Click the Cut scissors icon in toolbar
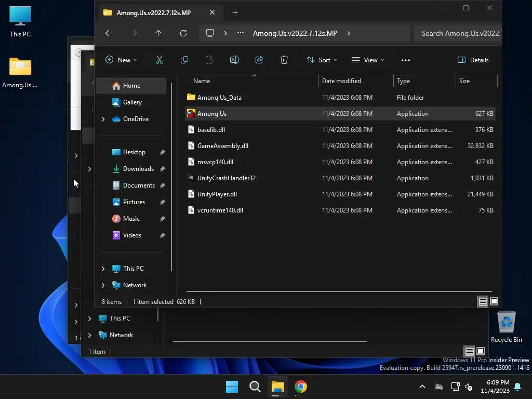The height and width of the screenshot is (399, 532). 159,60
